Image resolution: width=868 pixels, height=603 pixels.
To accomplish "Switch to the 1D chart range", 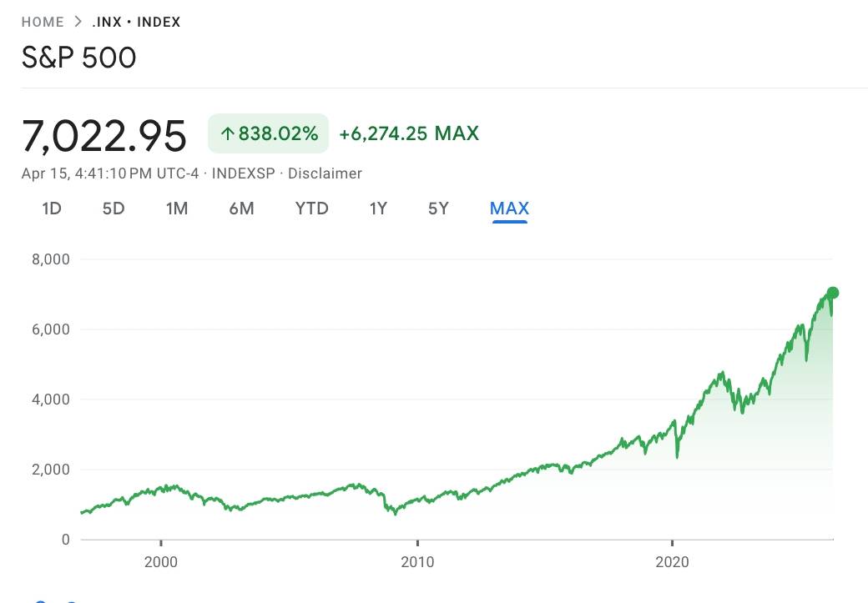I will pos(52,209).
